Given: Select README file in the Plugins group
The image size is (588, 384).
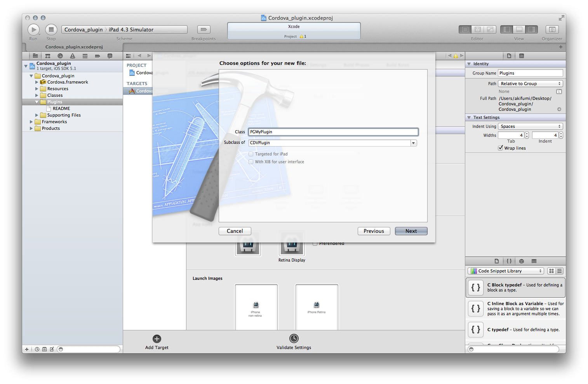Looking at the screenshot, I should tap(61, 108).
